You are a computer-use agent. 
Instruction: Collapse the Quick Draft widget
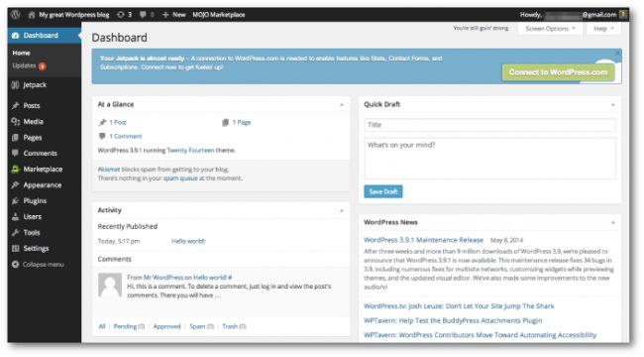tap(612, 105)
